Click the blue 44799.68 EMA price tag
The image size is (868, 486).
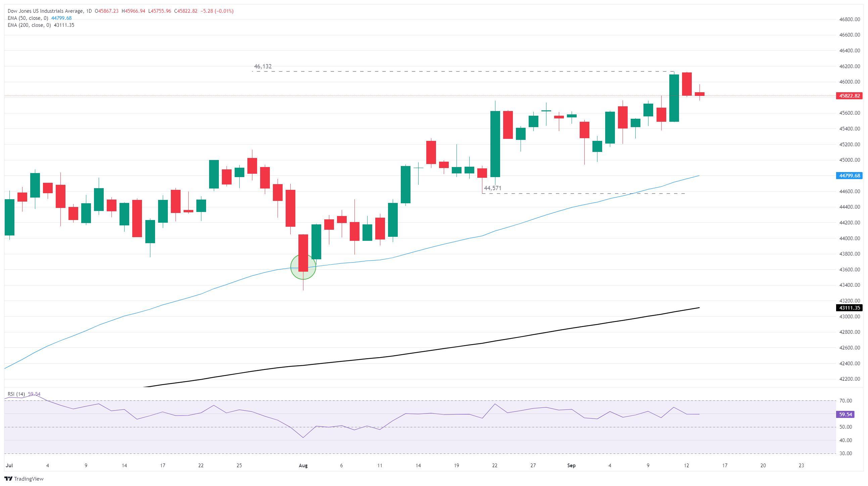[849, 175]
